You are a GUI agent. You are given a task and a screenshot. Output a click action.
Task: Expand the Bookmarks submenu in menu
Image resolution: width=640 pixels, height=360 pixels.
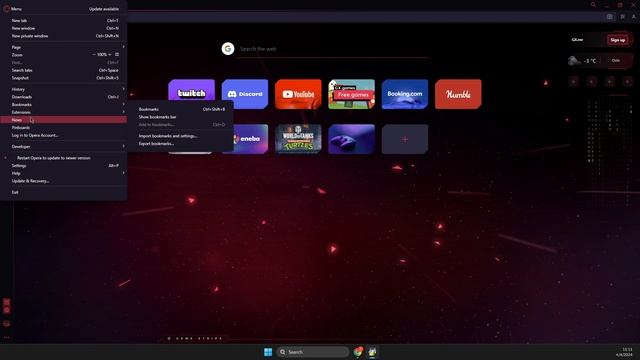tap(63, 104)
